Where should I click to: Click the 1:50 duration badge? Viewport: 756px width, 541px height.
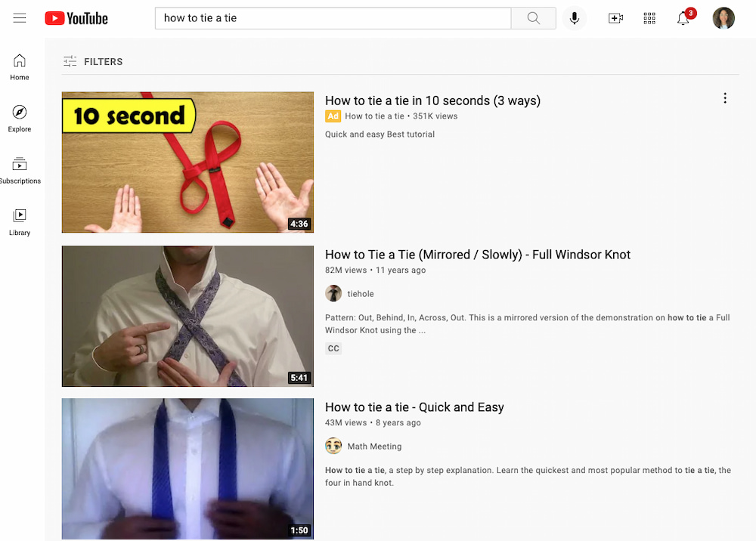[x=299, y=530]
